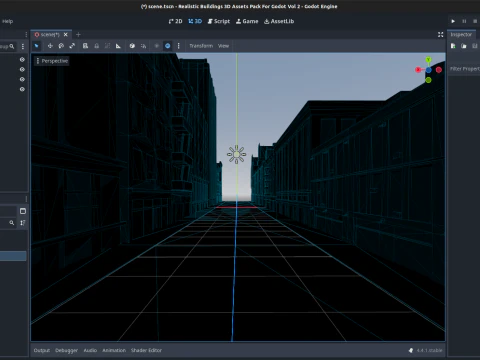The width and height of the screenshot is (480, 360).
Task: Open the Audio bottom panel
Action: tap(90, 350)
